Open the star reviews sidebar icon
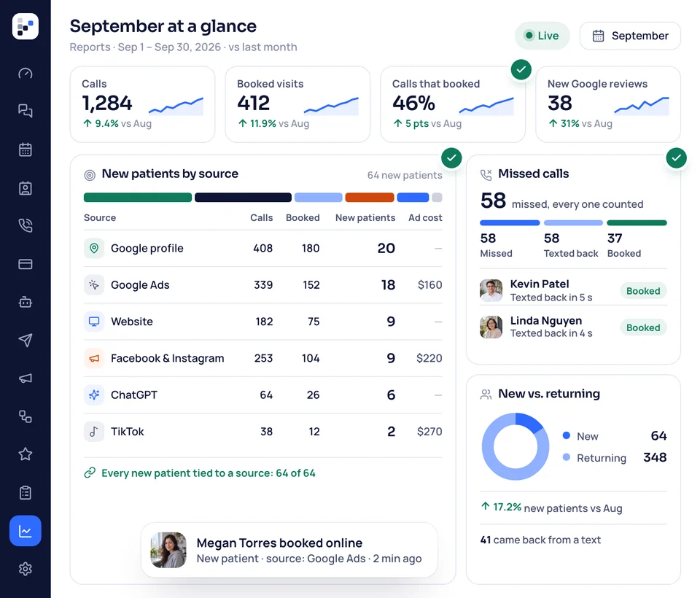Viewport: 700px width, 598px height. click(x=26, y=454)
